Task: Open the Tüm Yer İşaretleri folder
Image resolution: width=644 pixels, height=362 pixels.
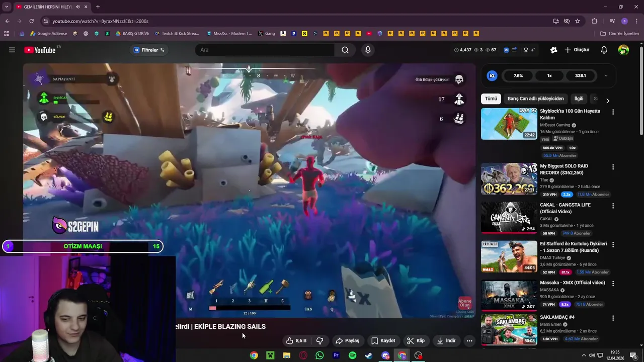Action: pos(619,34)
